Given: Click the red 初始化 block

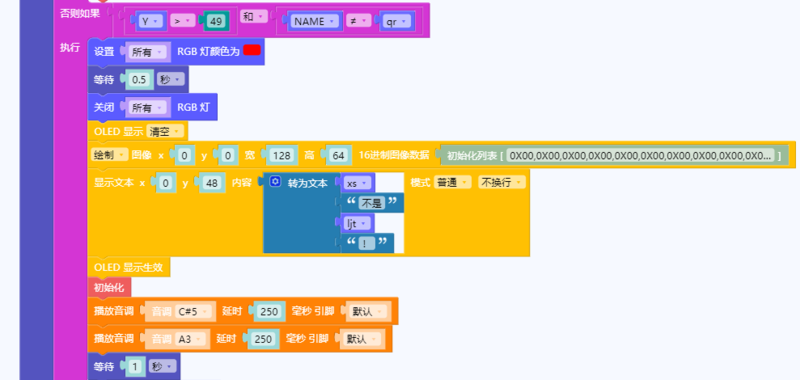Looking at the screenshot, I should (x=109, y=287).
